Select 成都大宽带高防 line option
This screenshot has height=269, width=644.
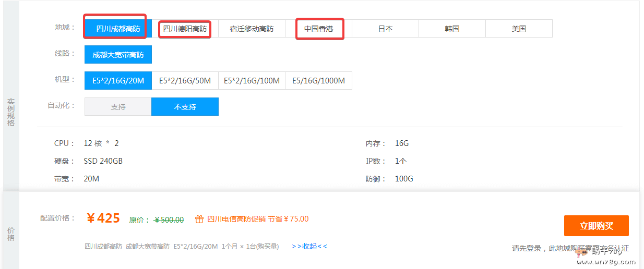click(118, 54)
